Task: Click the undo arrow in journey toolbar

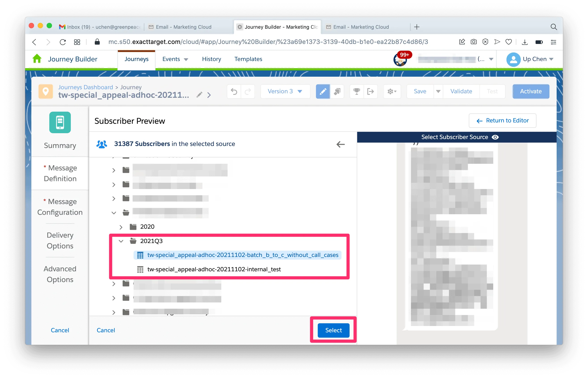Action: click(x=234, y=91)
